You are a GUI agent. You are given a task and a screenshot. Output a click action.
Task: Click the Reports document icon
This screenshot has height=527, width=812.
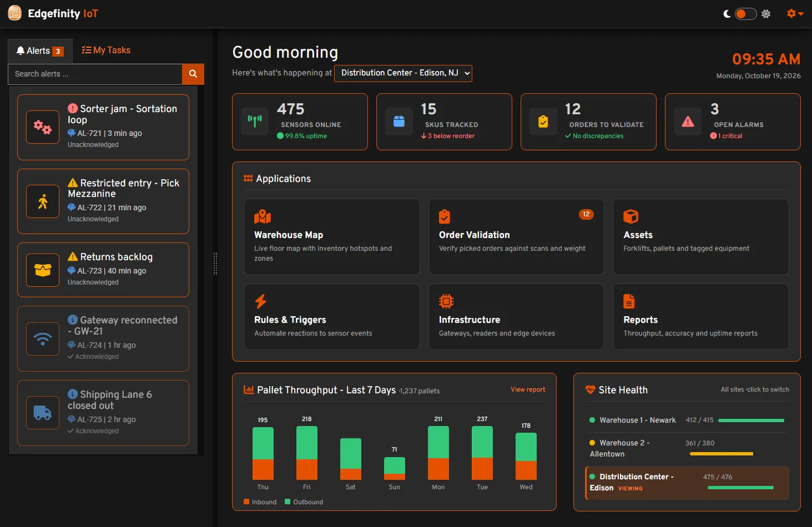click(x=629, y=301)
